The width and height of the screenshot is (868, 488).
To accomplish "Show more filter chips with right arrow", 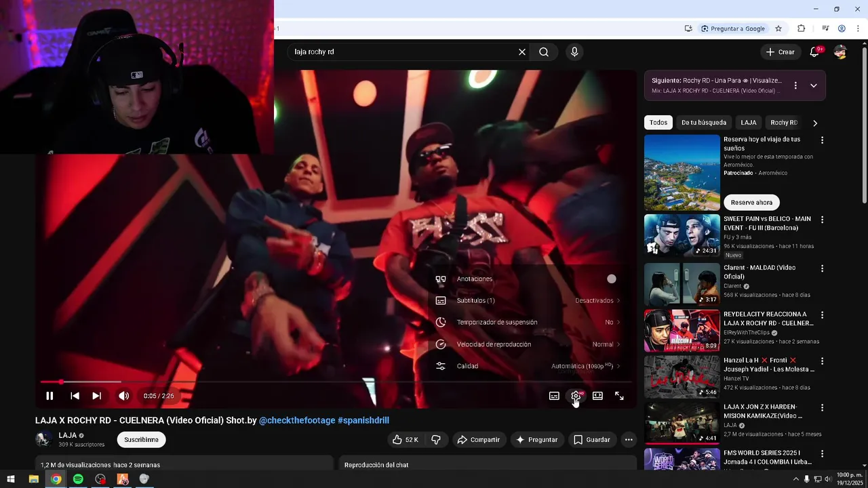I will 815,123.
